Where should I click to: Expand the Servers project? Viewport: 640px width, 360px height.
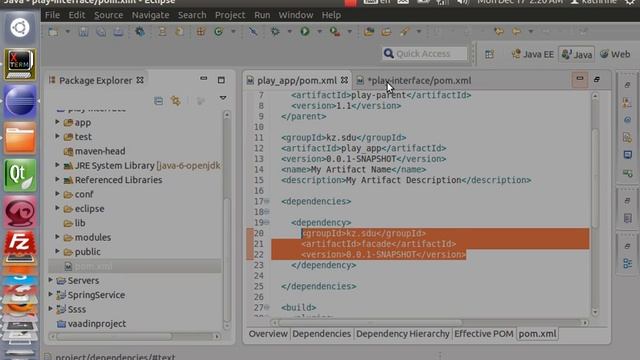tap(51, 280)
